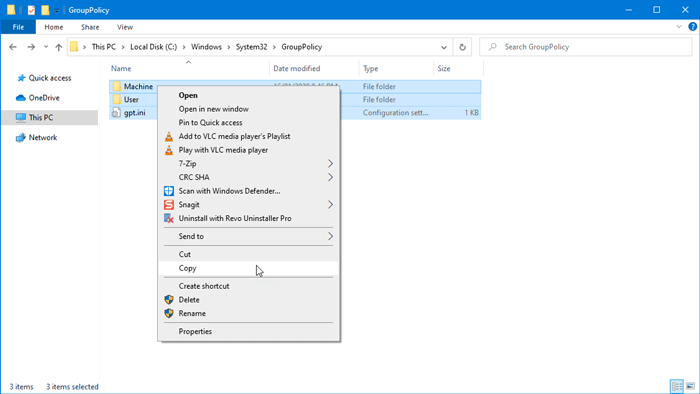Click the Windows Defender shield icon in context menu
Viewport: 700px width, 394px height.
(169, 191)
